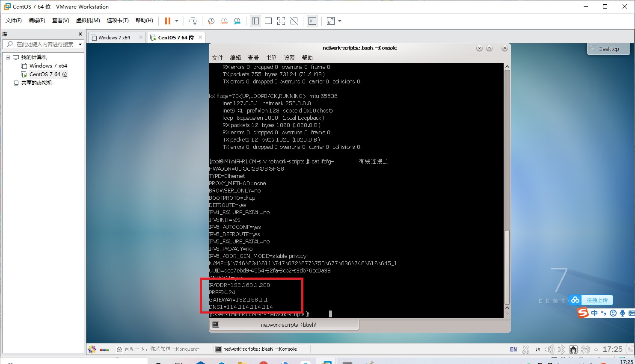Open the snapshot manager wrench-clock icon

click(x=237, y=21)
